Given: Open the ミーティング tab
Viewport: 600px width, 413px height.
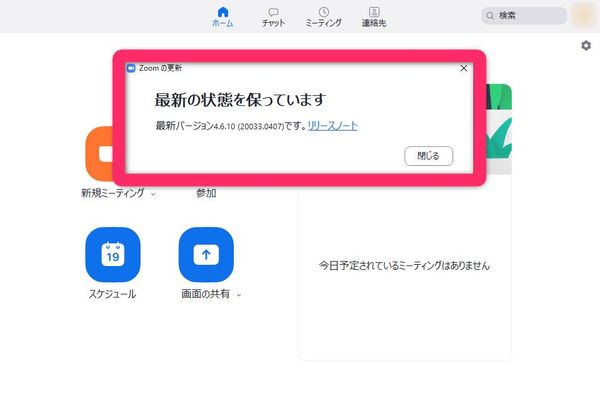Looking at the screenshot, I should coord(323,17).
